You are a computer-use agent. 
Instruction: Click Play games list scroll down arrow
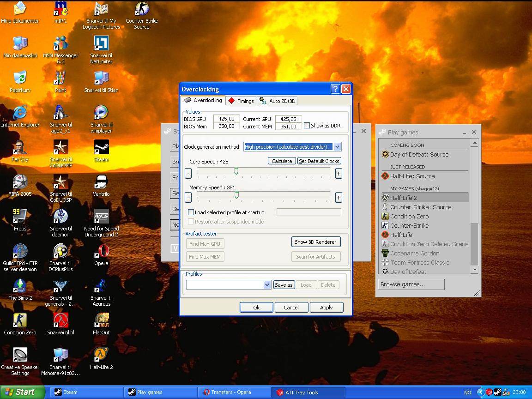[x=475, y=270]
